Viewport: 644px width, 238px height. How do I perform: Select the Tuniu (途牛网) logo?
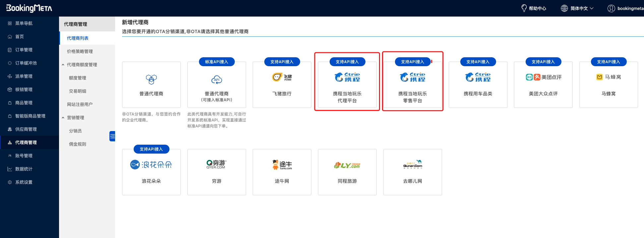coord(282,165)
